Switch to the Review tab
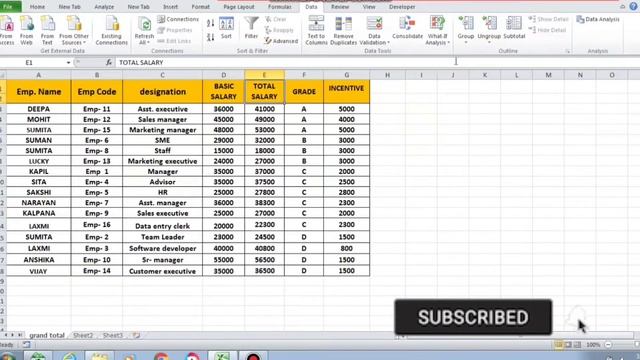 tap(340, 7)
